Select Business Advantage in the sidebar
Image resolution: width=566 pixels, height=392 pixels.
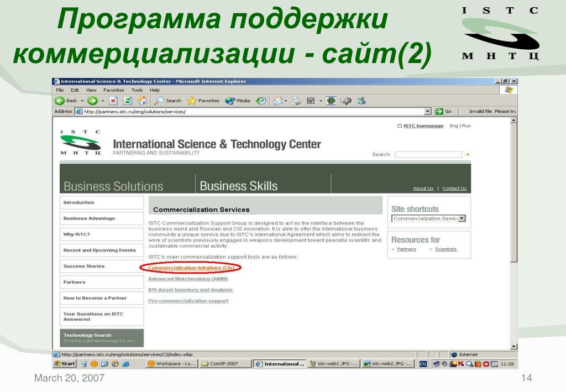pyautogui.click(x=102, y=218)
